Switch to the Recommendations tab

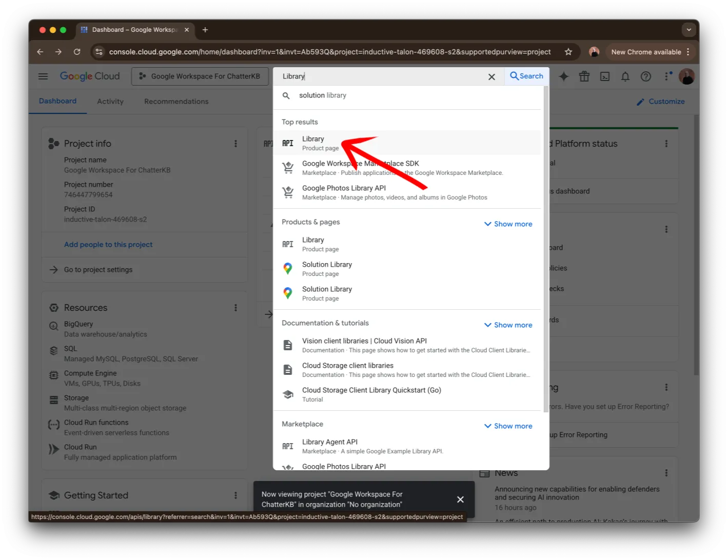click(x=176, y=102)
